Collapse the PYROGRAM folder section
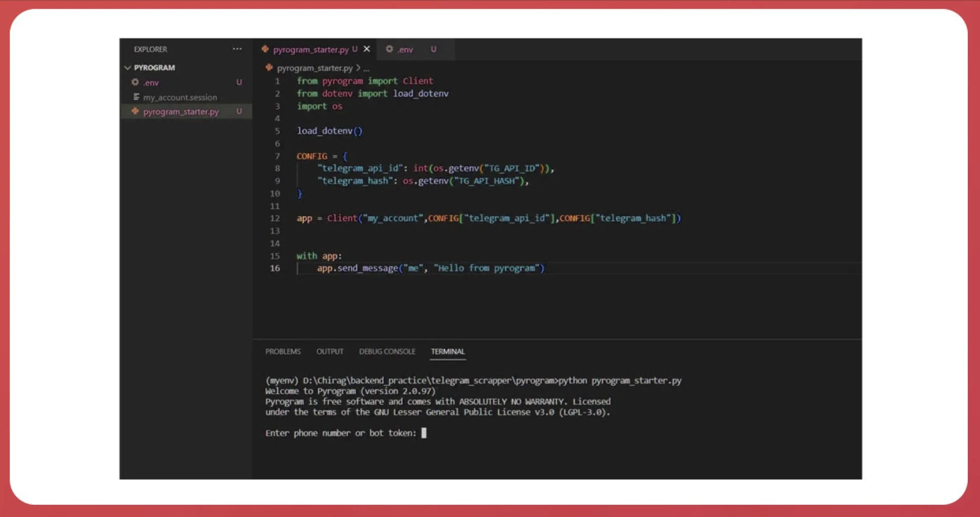The image size is (980, 517). [150, 67]
